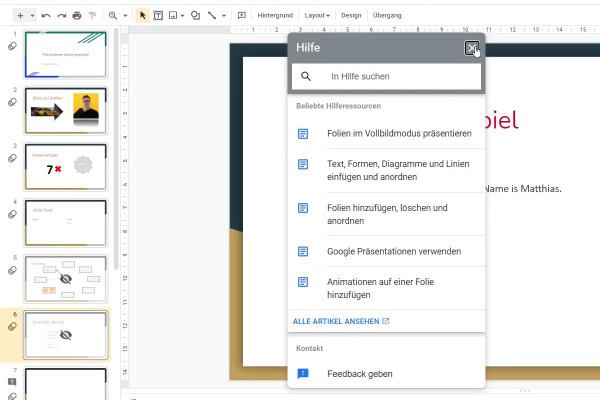Click the In Hilfe suchen search field

386,77
